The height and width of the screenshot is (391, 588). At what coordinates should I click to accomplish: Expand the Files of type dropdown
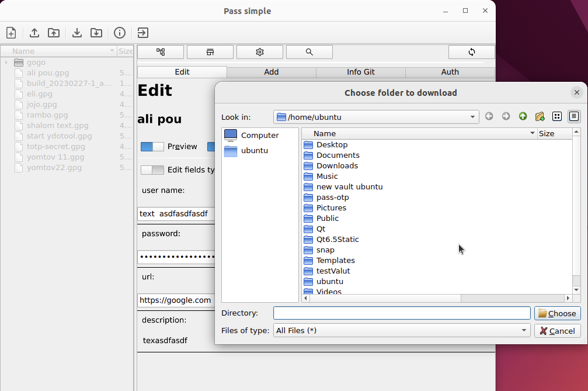(524, 331)
